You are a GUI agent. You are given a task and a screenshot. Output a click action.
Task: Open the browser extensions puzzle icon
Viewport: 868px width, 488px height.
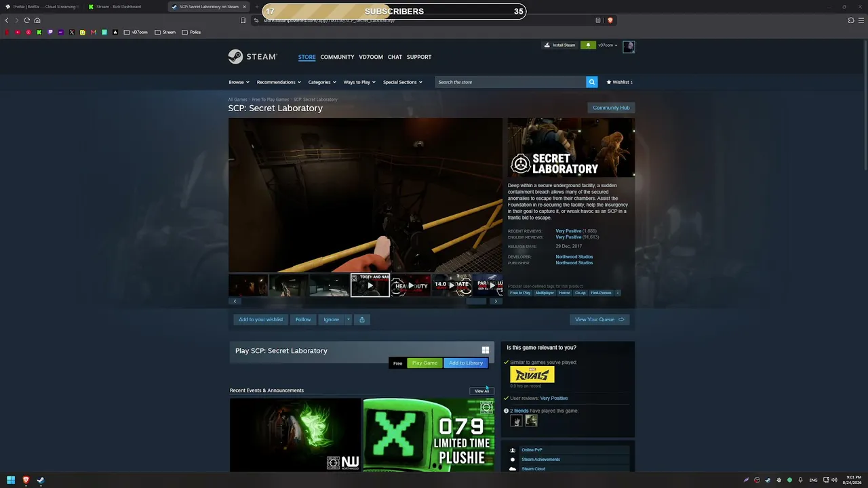click(x=851, y=20)
